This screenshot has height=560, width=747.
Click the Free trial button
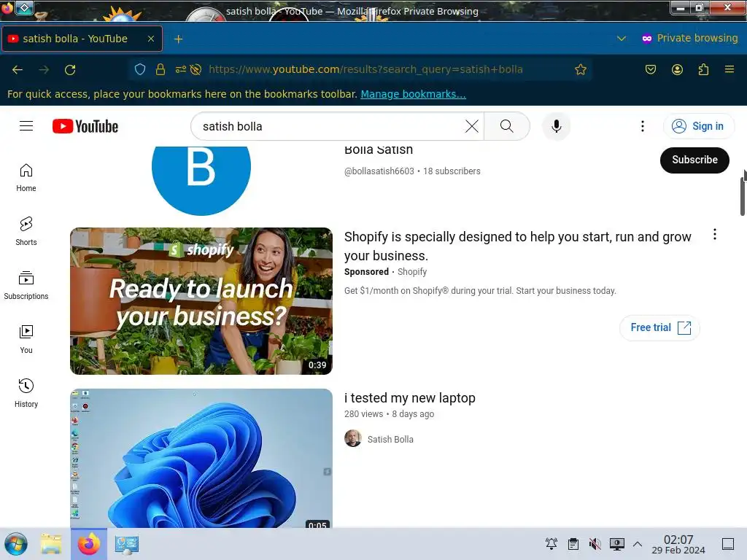click(659, 327)
